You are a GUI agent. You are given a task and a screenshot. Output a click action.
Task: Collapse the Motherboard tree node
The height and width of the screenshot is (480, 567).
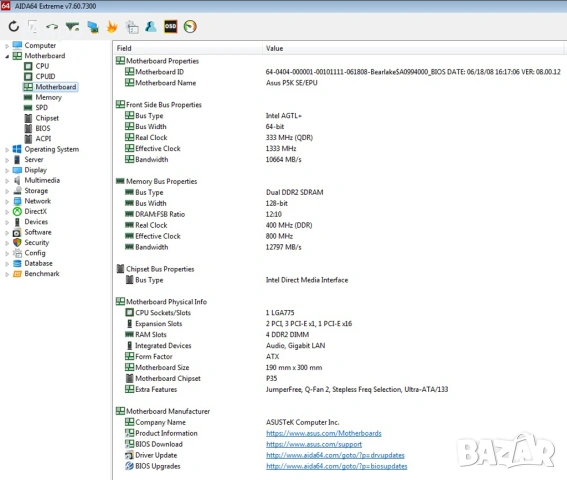click(7, 56)
